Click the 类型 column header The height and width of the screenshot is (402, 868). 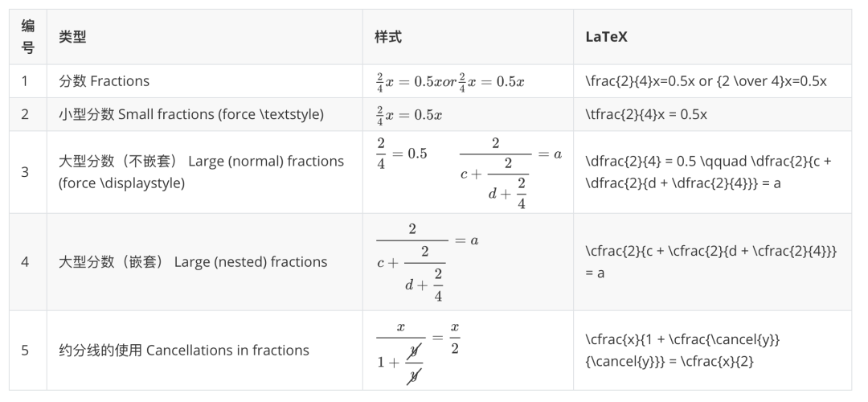(72, 37)
